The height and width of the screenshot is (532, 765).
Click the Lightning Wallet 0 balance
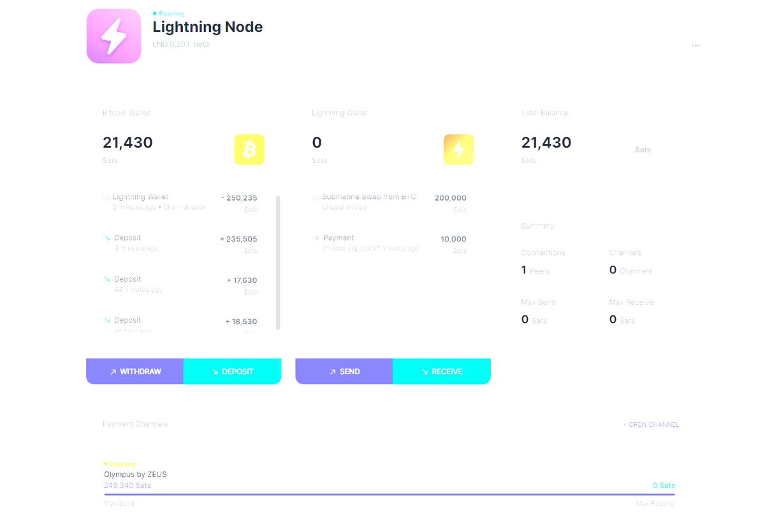pyautogui.click(x=317, y=143)
